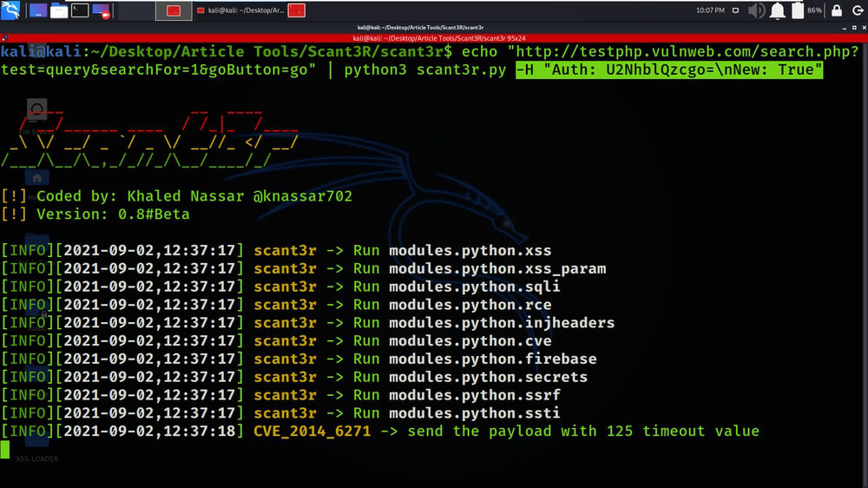Click the terminal window menu icon in red bar

[4, 38]
